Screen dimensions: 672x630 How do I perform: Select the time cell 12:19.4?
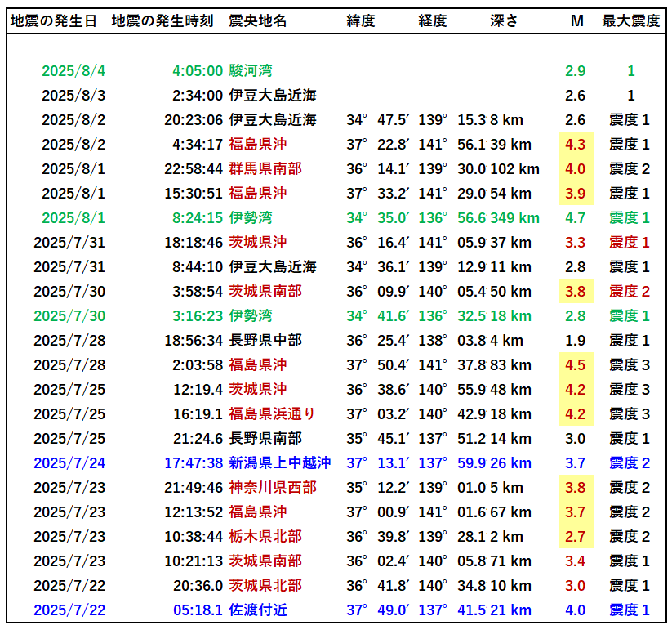pos(198,390)
